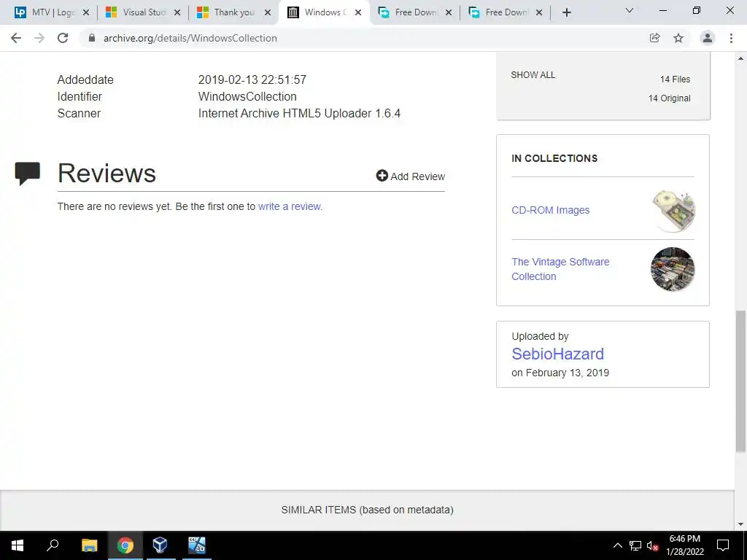747x560 pixels.
Task: Go back to the previous page
Action: (16, 38)
